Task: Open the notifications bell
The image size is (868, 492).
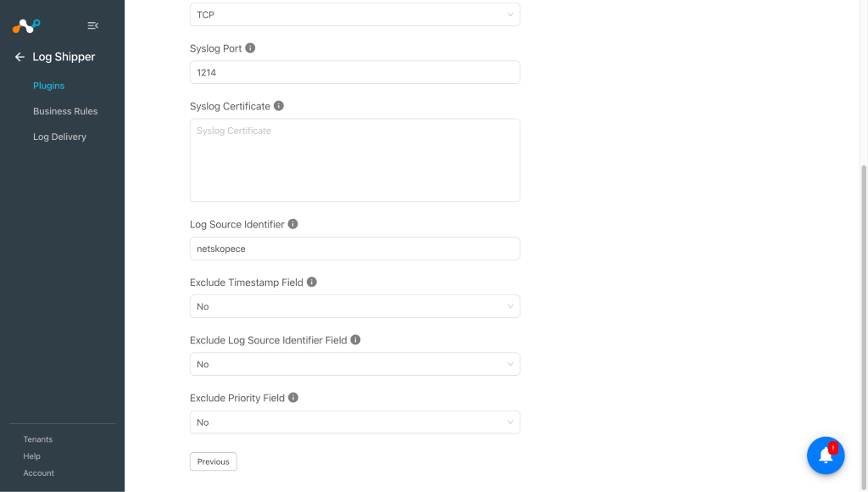Action: coord(826,456)
